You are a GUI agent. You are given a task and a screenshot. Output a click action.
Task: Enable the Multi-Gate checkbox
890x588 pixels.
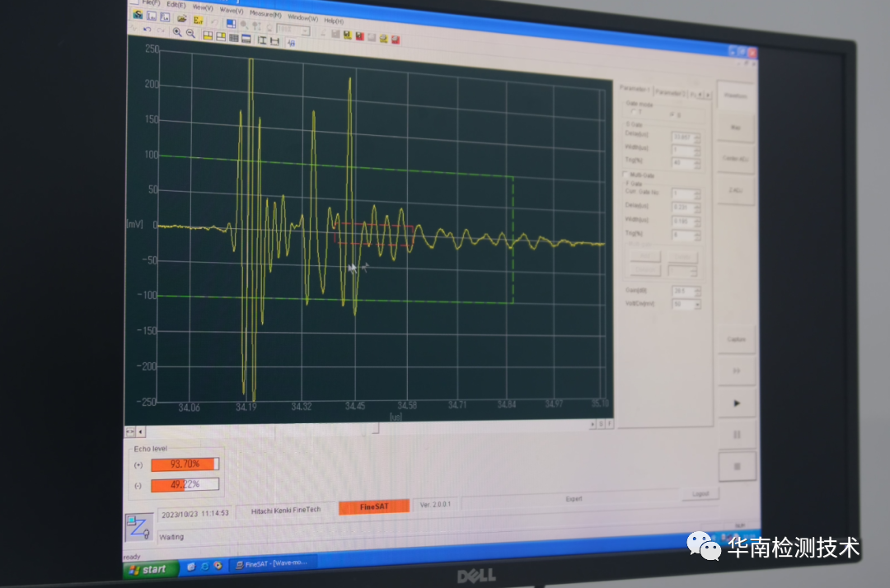pos(624,175)
